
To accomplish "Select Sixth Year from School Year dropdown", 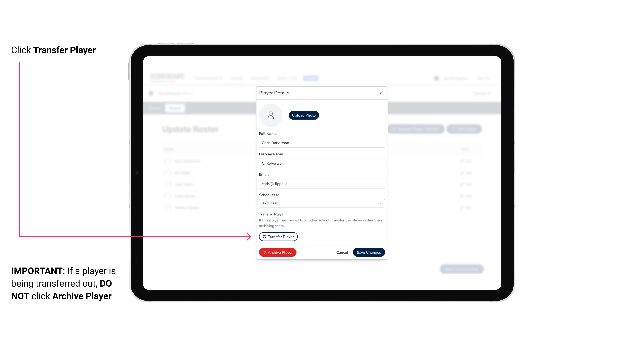I will click(x=321, y=203).
